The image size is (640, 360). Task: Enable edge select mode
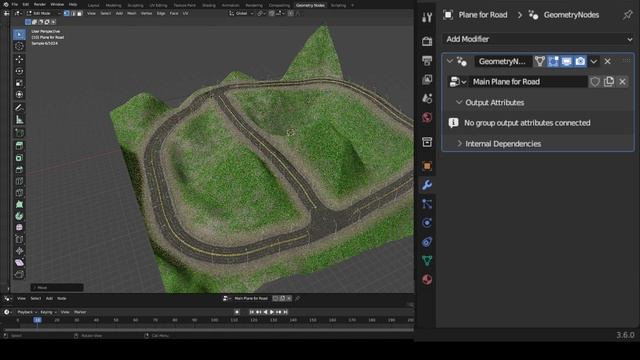pyautogui.click(x=73, y=13)
